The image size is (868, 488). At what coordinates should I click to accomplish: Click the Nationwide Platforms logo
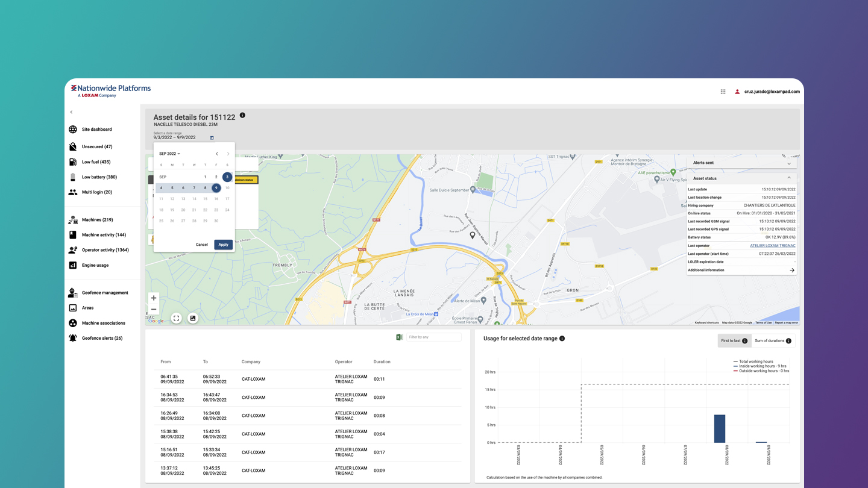pos(110,91)
